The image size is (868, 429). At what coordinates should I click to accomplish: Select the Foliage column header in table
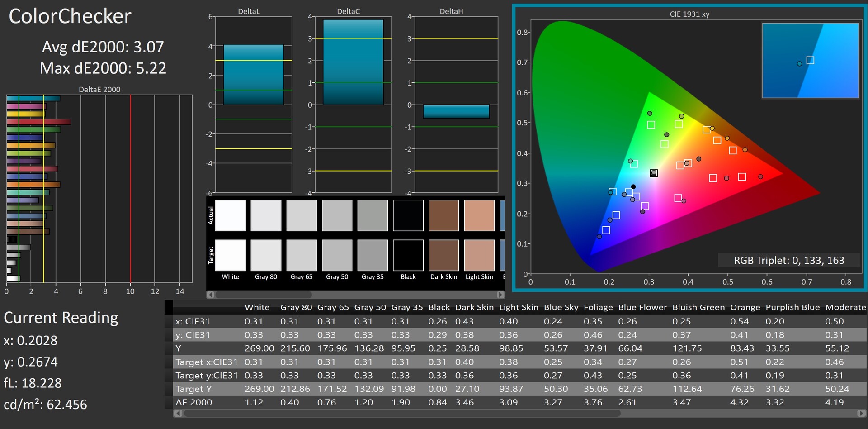click(x=598, y=307)
